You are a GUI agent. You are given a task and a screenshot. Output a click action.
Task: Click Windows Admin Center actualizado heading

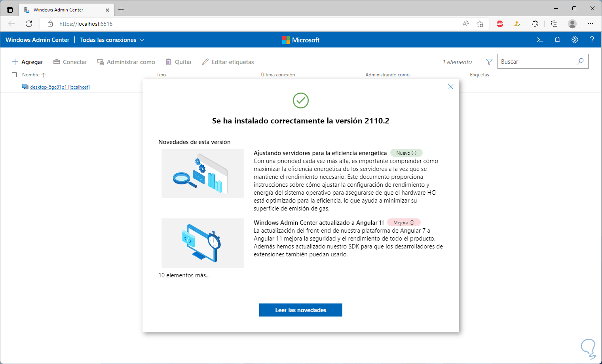click(x=319, y=223)
